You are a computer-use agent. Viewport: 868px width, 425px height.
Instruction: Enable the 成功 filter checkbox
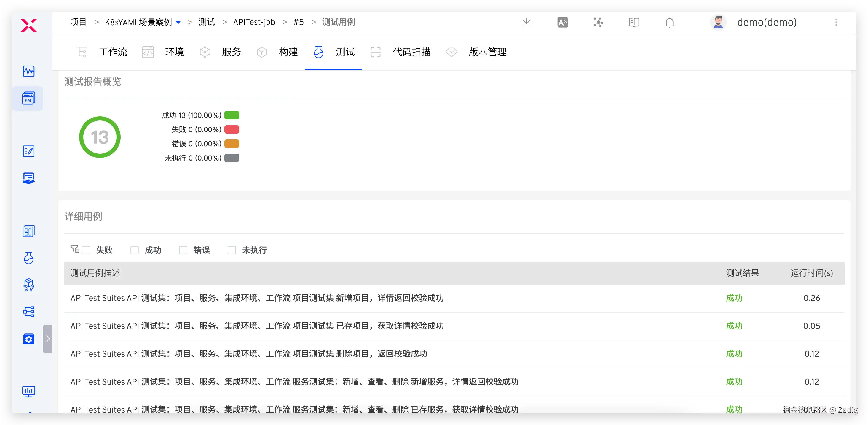[x=135, y=250]
